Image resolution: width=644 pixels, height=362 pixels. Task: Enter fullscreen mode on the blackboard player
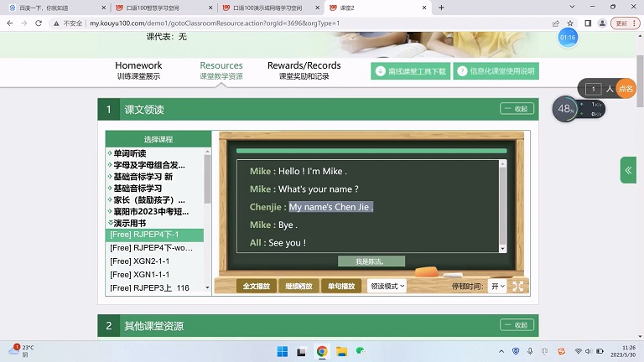[517, 287]
